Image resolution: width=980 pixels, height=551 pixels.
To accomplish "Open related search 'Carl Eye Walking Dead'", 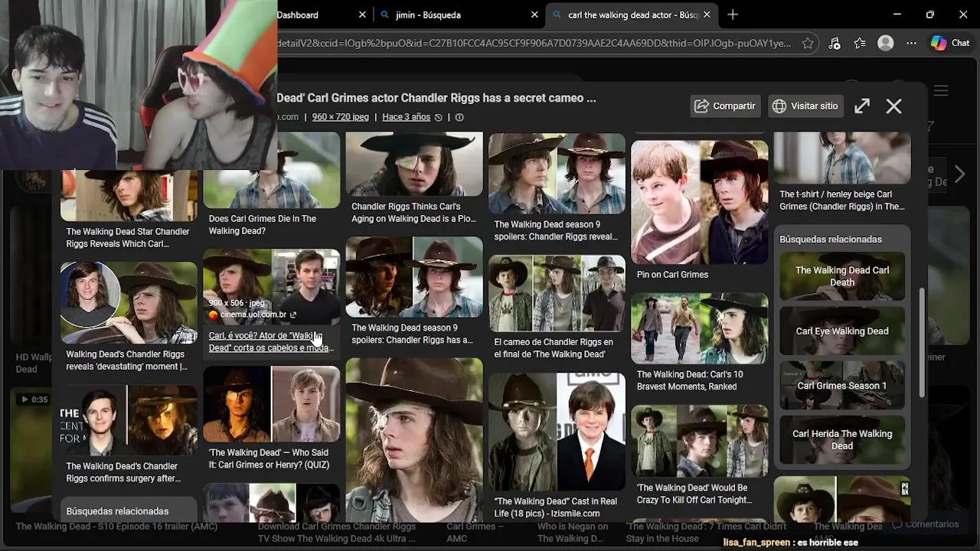I will point(842,331).
